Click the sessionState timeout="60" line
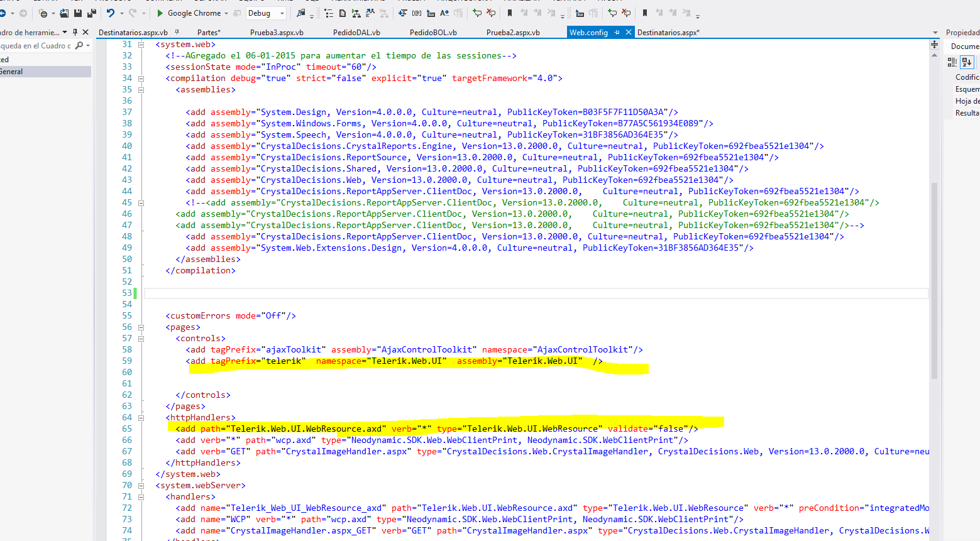 [x=271, y=67]
